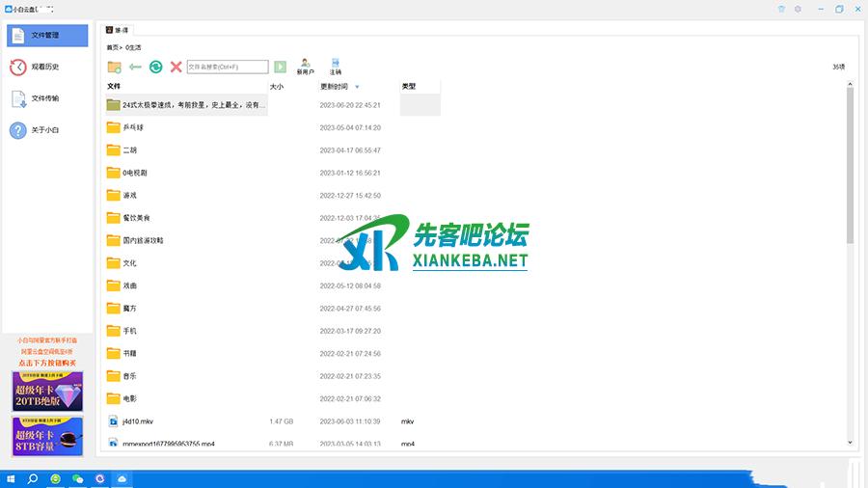
Task: Click 首页 in the breadcrumb path
Action: [x=113, y=46]
